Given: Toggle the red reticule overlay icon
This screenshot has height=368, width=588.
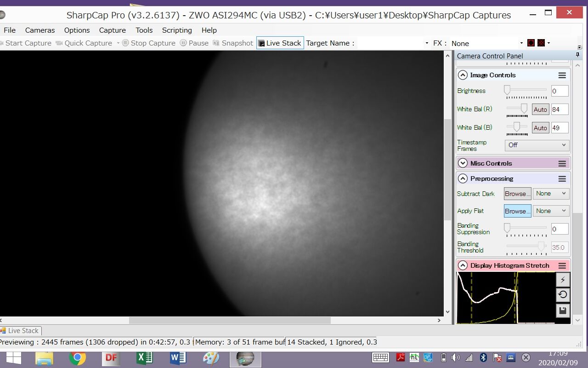Looking at the screenshot, I should pyautogui.click(x=531, y=43).
